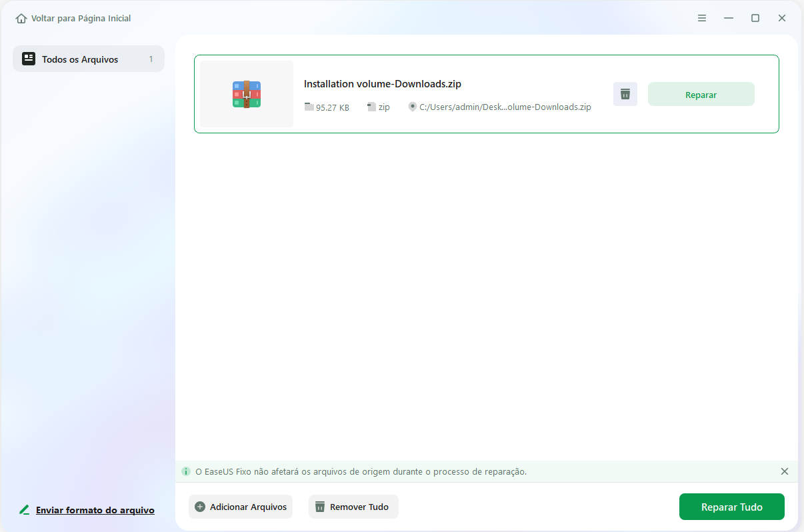Click the ZIP archive thumbnail
This screenshot has width=804, height=532.
(x=247, y=94)
